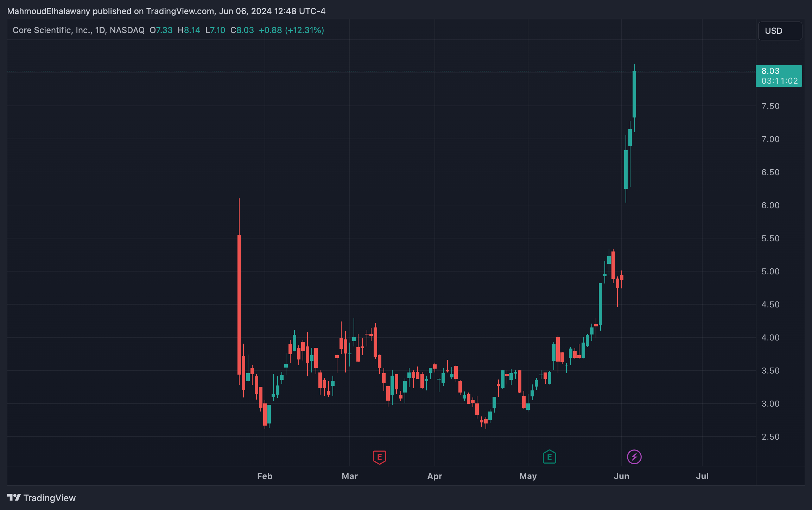The image size is (812, 510).
Task: Click the green earnings E marker in May
Action: click(x=549, y=457)
